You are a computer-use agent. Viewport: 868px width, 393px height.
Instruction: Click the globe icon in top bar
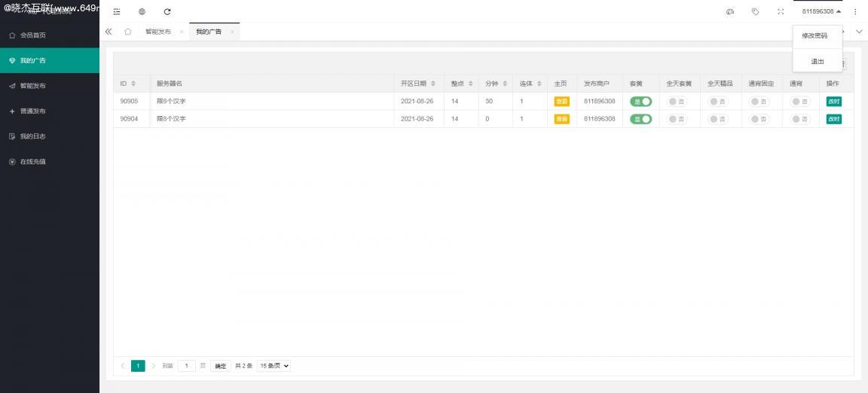pos(142,11)
